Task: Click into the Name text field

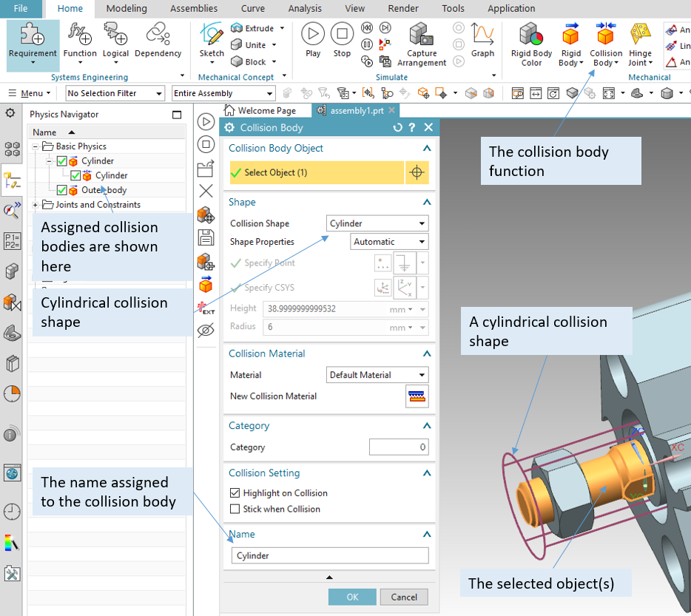Action: point(329,556)
